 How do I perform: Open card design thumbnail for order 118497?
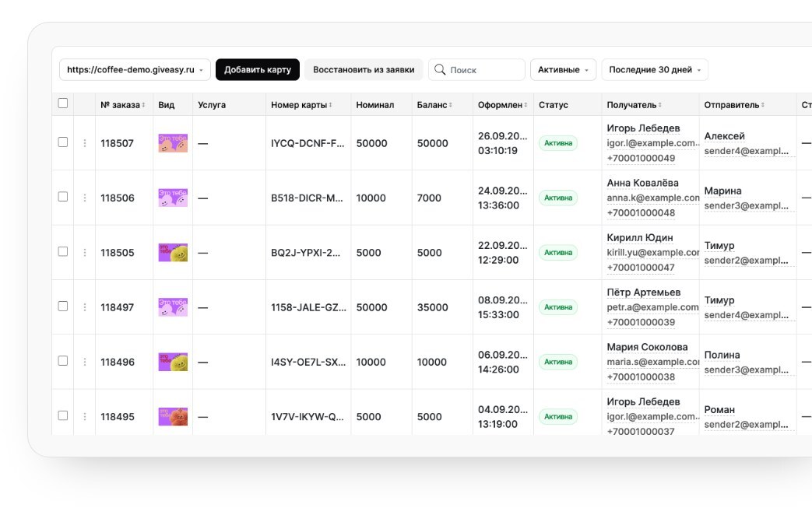pyautogui.click(x=173, y=307)
